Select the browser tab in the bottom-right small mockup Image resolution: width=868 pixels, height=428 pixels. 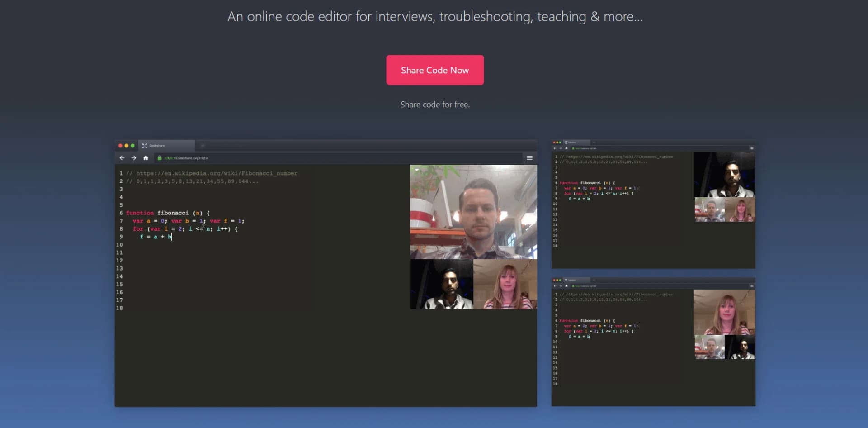point(576,280)
